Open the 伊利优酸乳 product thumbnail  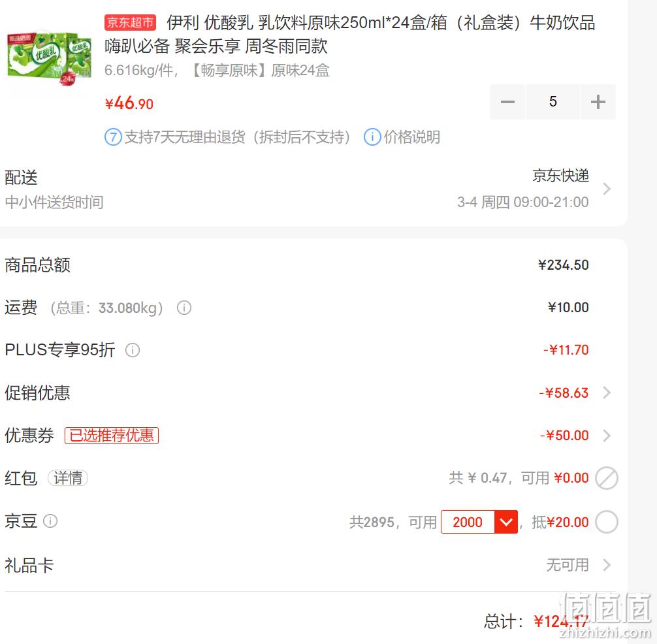point(50,58)
